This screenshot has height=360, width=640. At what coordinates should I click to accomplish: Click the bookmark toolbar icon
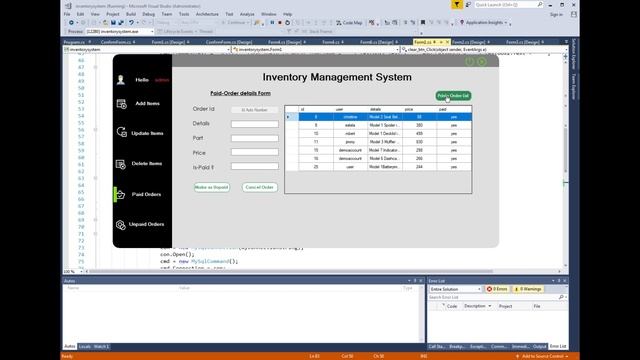423,22
